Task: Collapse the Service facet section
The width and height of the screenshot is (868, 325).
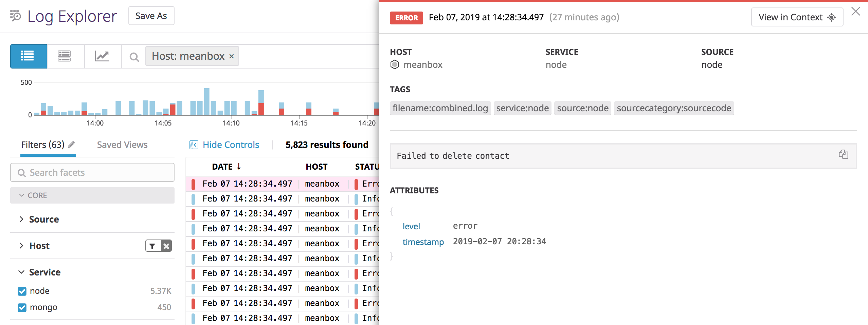Action: [x=21, y=272]
